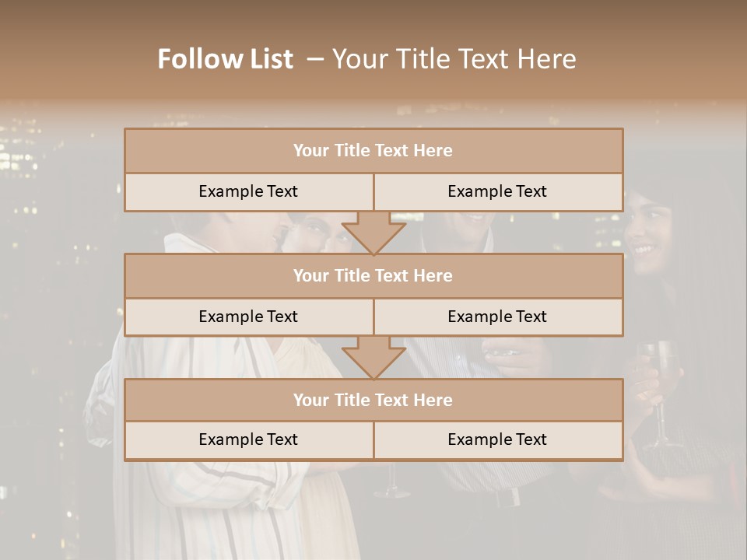Click the third block's right Example Text cell
The image size is (747, 560).
[x=498, y=440]
